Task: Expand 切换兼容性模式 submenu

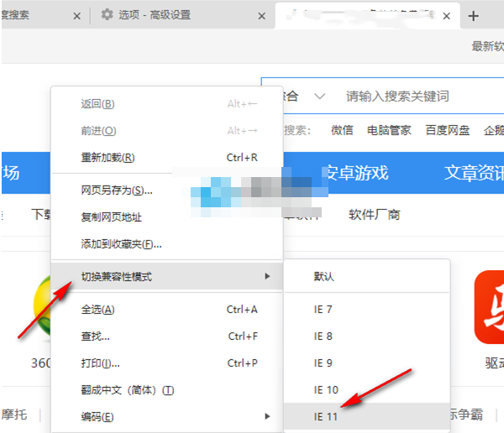Action: [167, 276]
